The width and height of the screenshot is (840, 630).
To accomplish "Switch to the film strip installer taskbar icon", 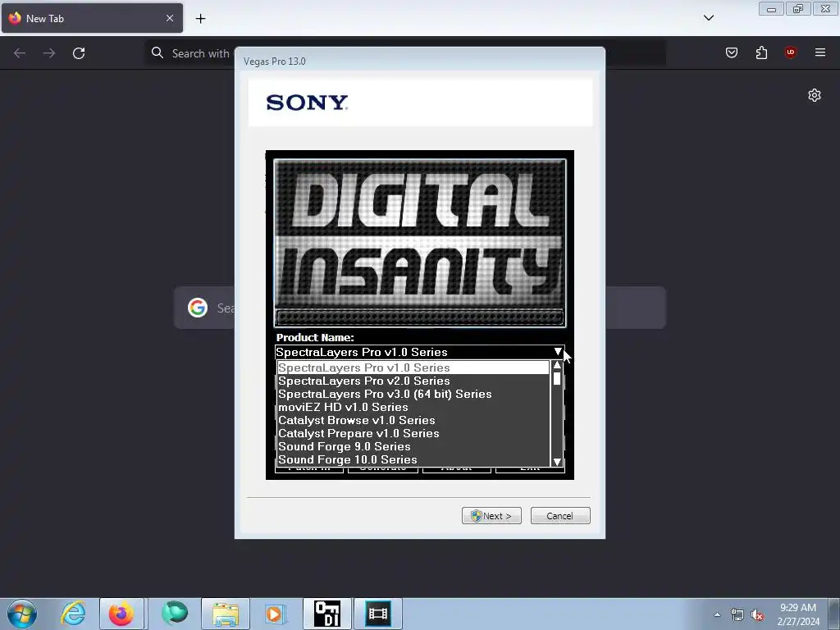I will tap(377, 614).
